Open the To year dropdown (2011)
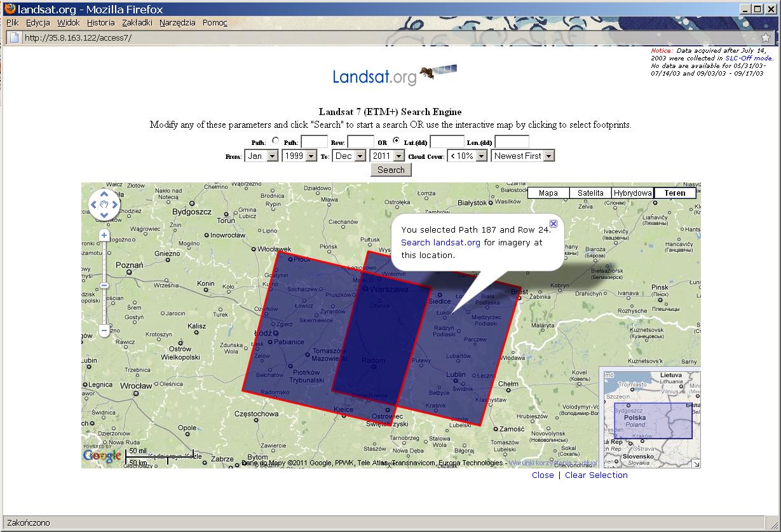781x532 pixels. pyautogui.click(x=387, y=156)
